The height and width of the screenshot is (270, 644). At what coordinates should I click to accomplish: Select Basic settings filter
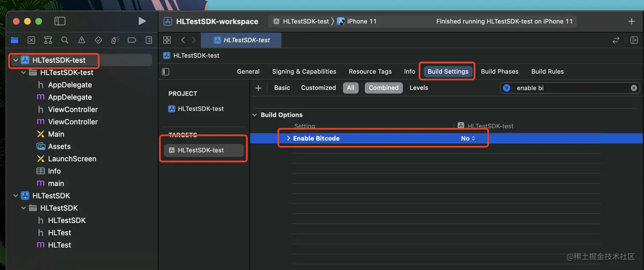282,88
